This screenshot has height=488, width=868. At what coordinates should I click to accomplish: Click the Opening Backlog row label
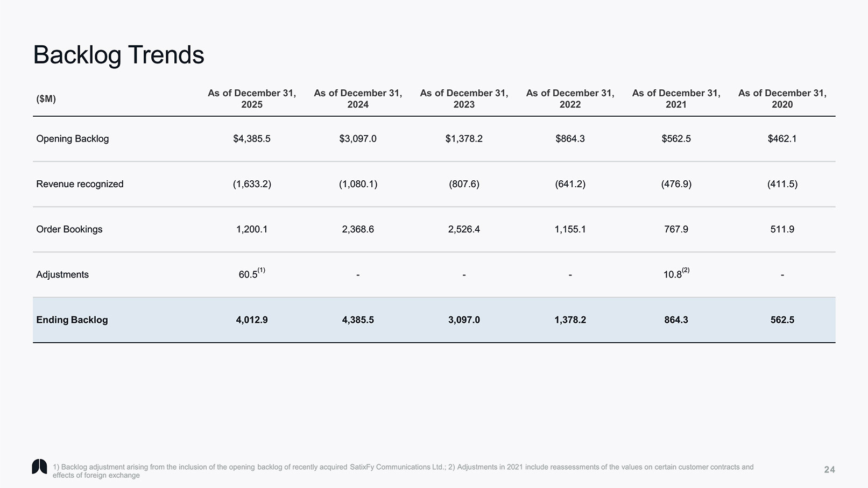point(72,139)
